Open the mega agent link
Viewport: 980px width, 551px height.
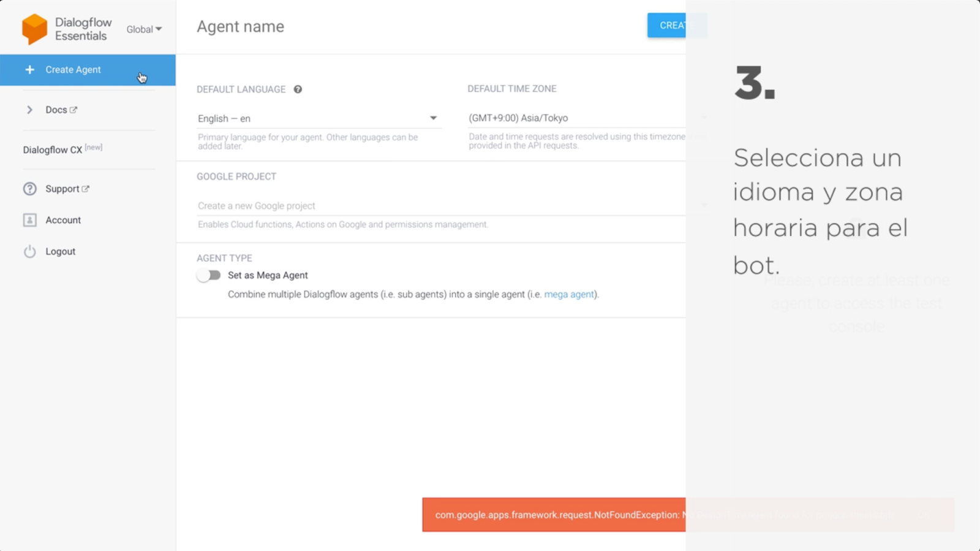569,294
